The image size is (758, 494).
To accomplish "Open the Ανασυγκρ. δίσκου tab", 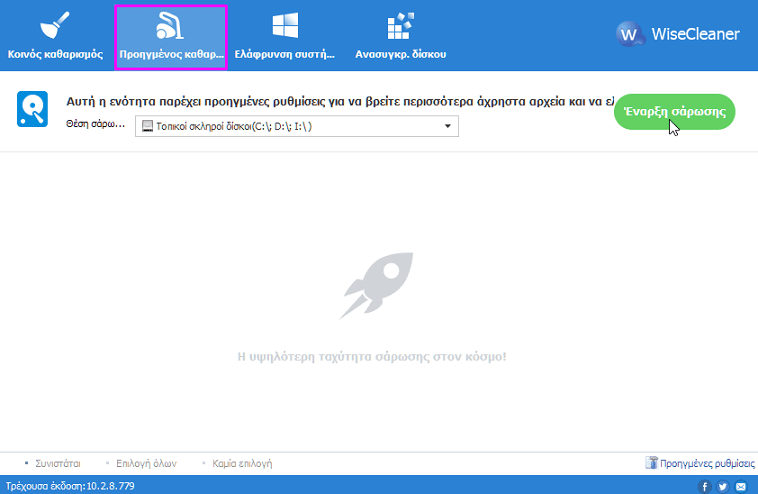I will pos(400,36).
